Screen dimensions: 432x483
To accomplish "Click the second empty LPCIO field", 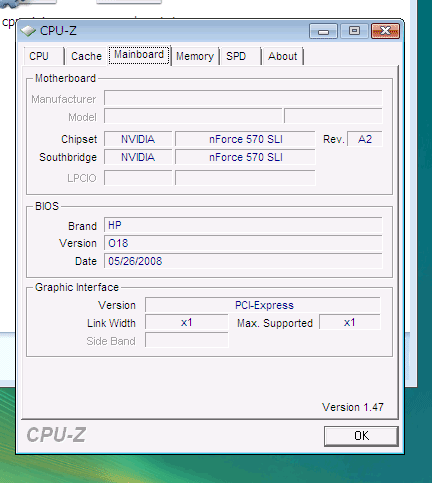I will click(245, 178).
